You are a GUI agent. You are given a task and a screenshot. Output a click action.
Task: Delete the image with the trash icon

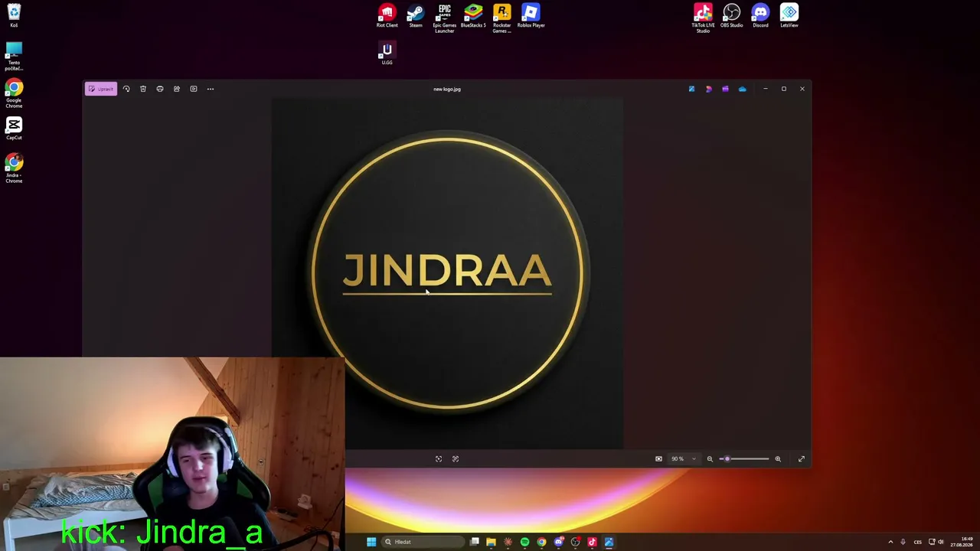(x=143, y=89)
